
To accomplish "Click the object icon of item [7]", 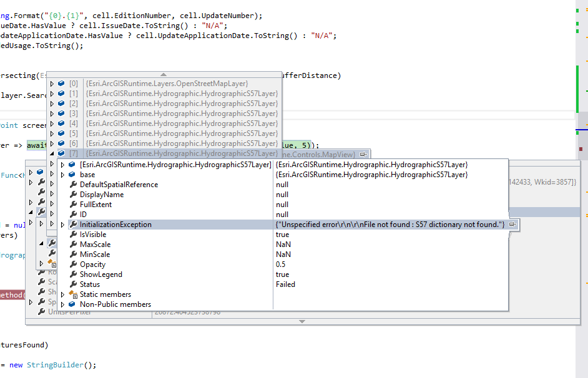I will click(62, 153).
